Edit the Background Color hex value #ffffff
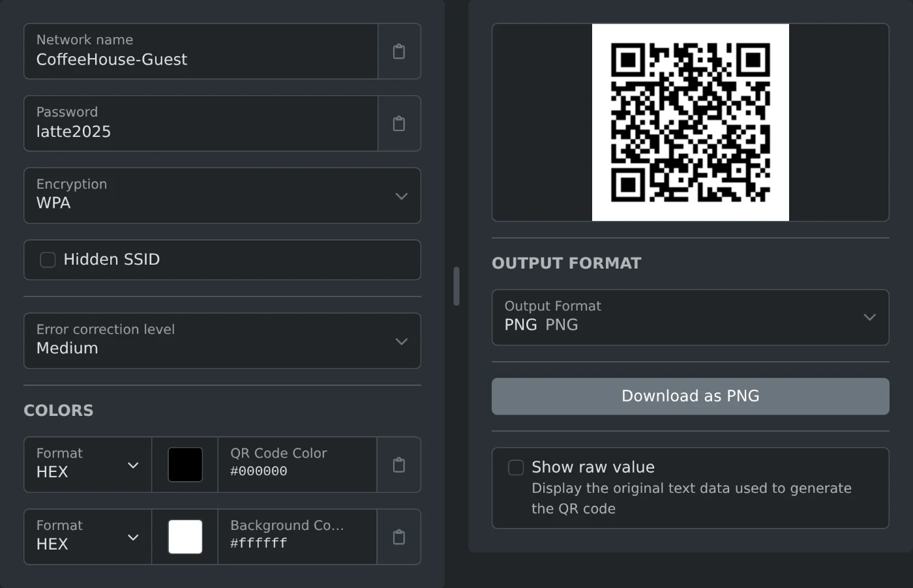Screen dimensions: 913x588 click(297, 537)
